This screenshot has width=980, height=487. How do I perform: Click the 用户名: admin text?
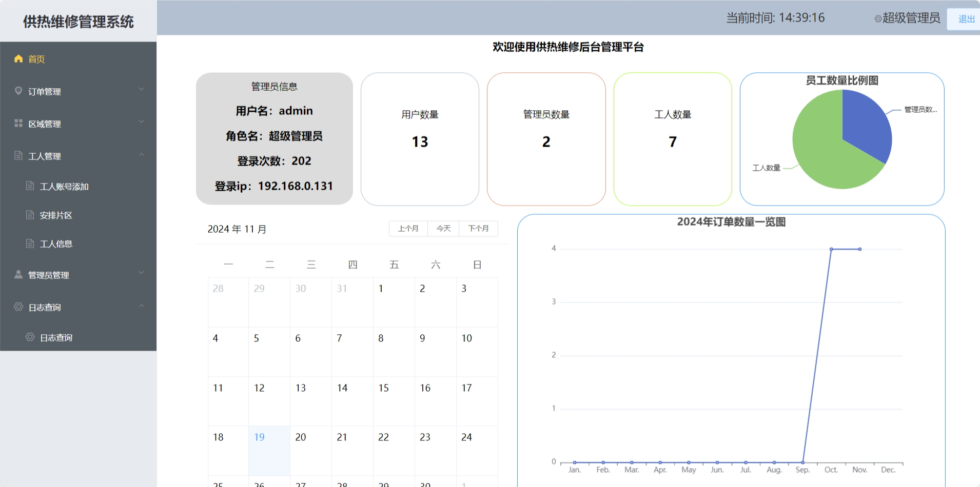click(x=274, y=111)
